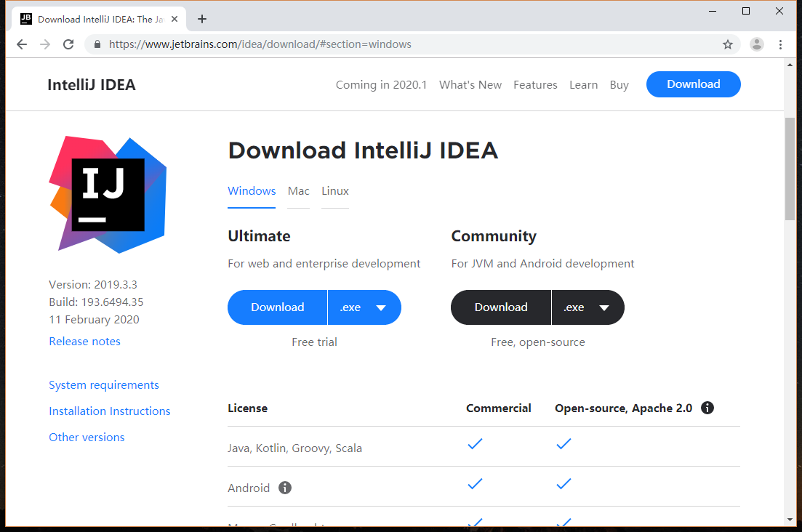Click the Community edition heading
This screenshot has height=532, width=802.
[x=494, y=236]
